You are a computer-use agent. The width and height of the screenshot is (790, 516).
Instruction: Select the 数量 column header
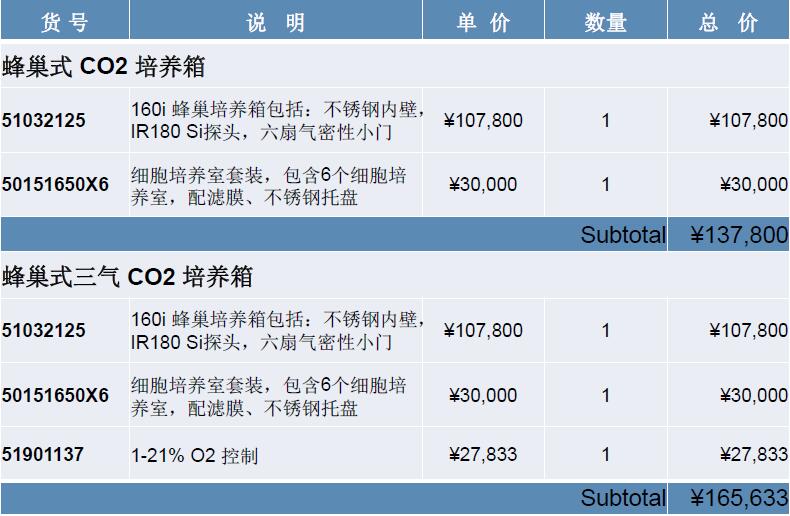pos(606,22)
